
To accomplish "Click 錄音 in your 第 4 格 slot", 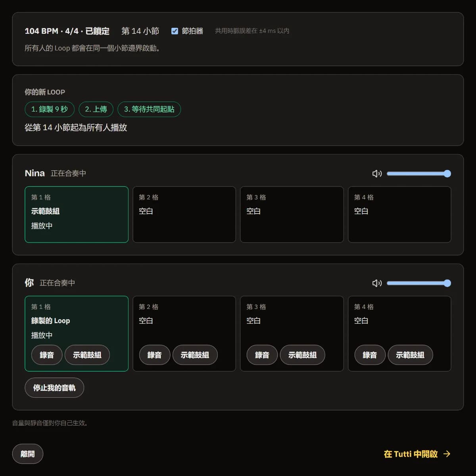I will pyautogui.click(x=370, y=355).
